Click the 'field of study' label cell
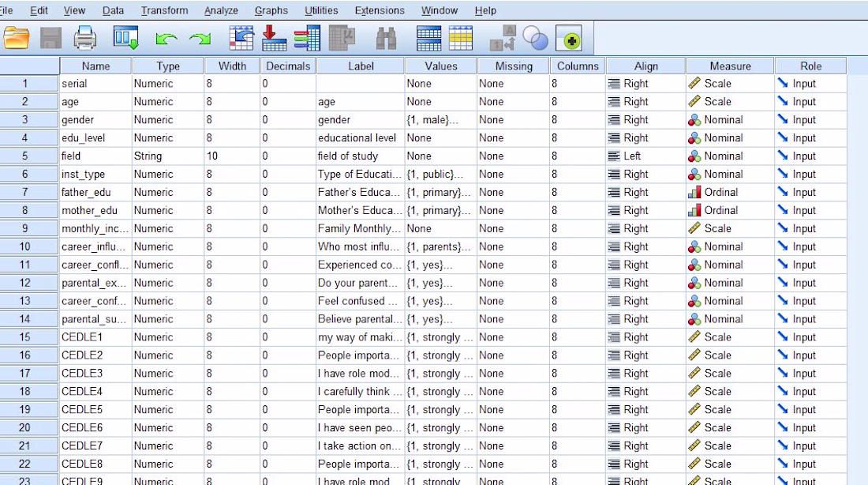Viewport: 868px width, 485px height. pos(361,156)
